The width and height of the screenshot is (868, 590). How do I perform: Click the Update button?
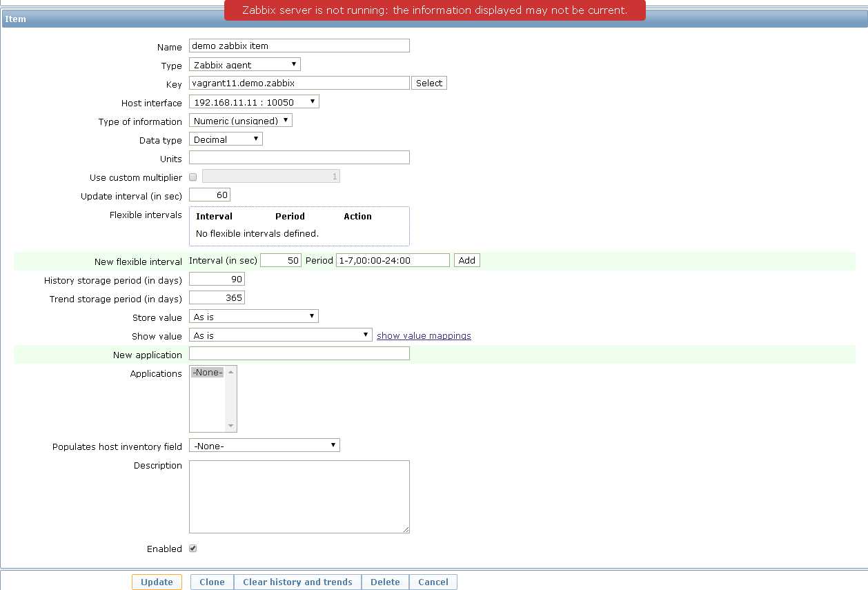pyautogui.click(x=157, y=582)
